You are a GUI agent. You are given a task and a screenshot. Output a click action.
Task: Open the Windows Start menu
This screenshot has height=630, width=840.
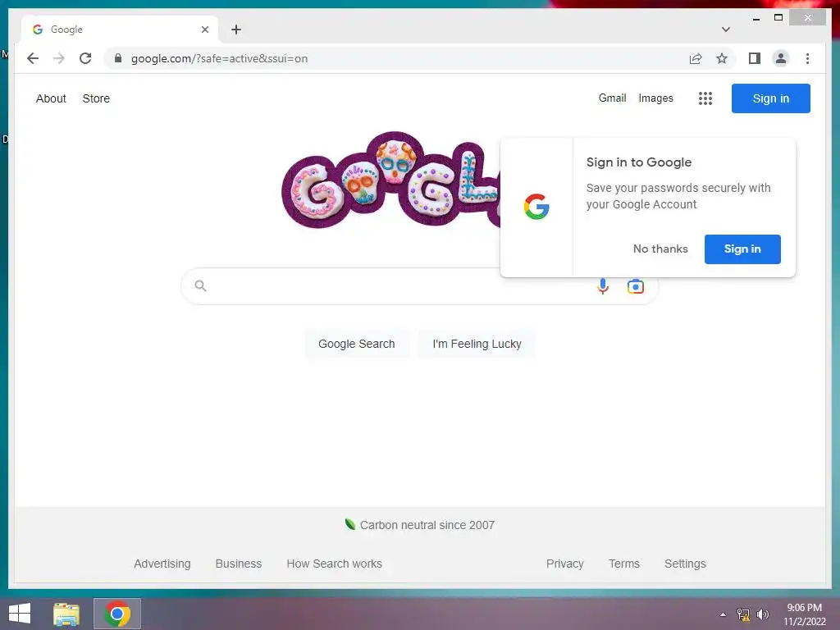coord(20,614)
